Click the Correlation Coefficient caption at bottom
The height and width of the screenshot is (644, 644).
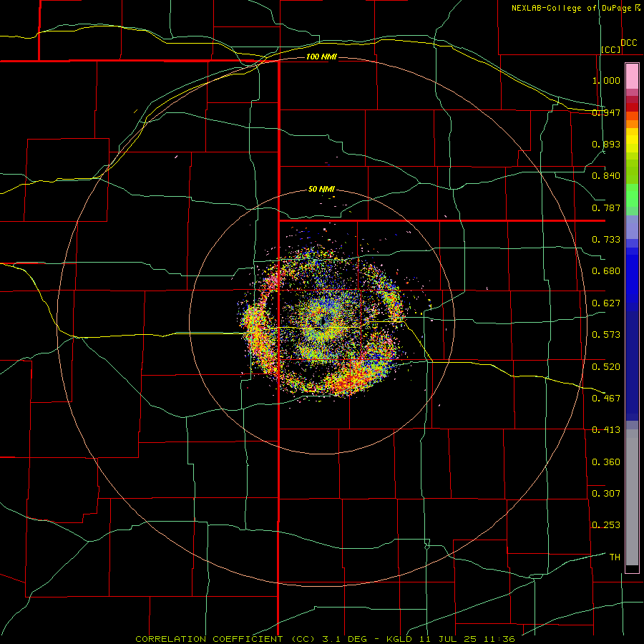(325, 639)
